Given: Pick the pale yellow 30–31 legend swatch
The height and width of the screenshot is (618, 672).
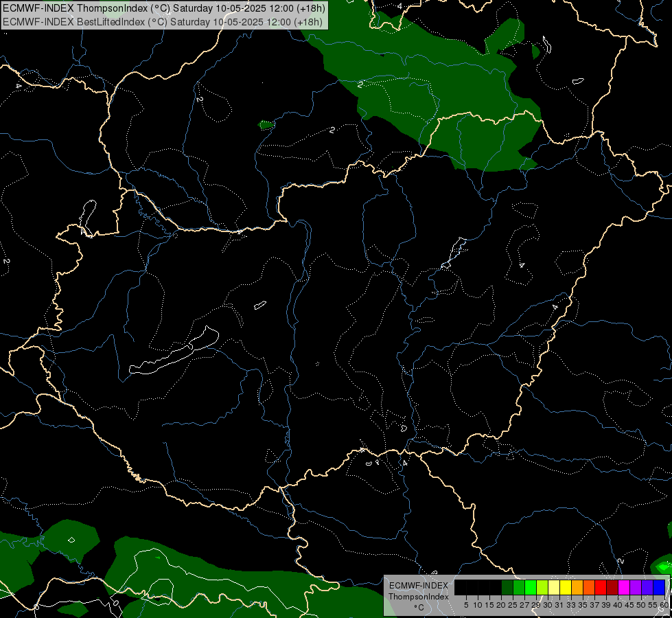Looking at the screenshot, I should [554, 587].
